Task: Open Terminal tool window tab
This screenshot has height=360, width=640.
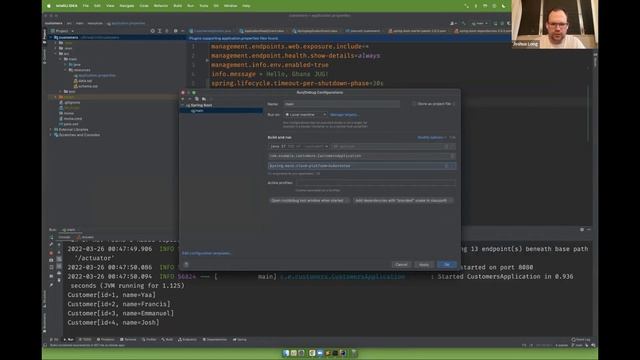Action: click(x=128, y=340)
